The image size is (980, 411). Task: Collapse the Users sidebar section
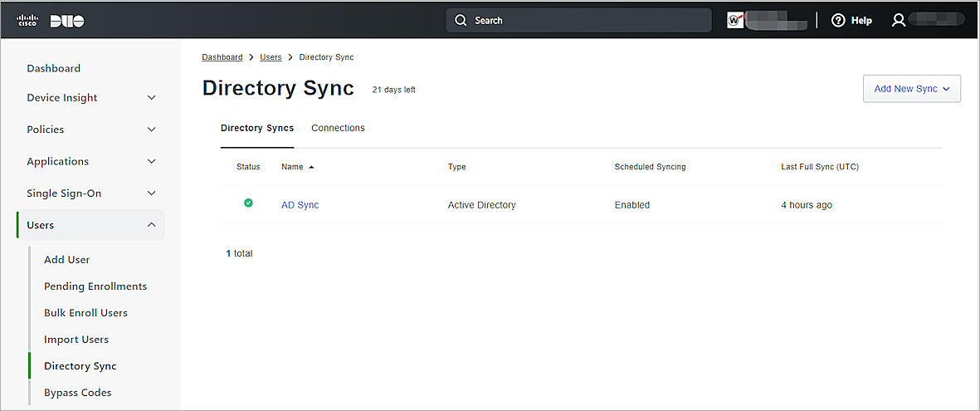tap(151, 225)
